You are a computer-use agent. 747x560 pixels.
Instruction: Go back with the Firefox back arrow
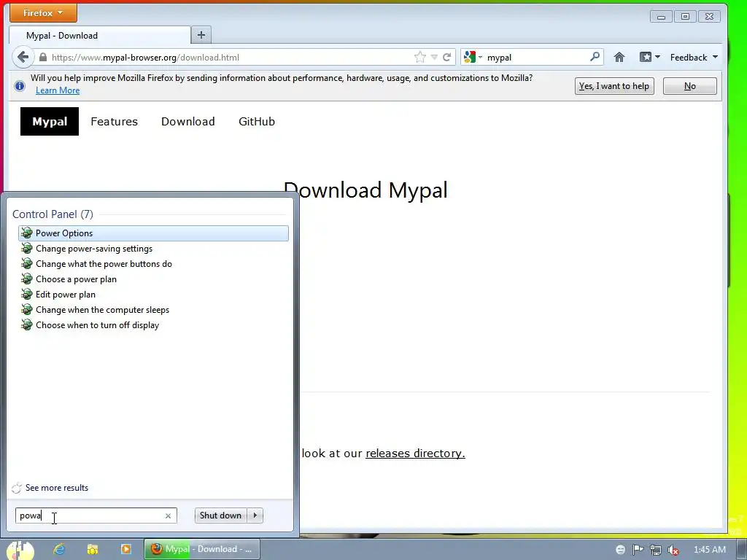point(23,57)
